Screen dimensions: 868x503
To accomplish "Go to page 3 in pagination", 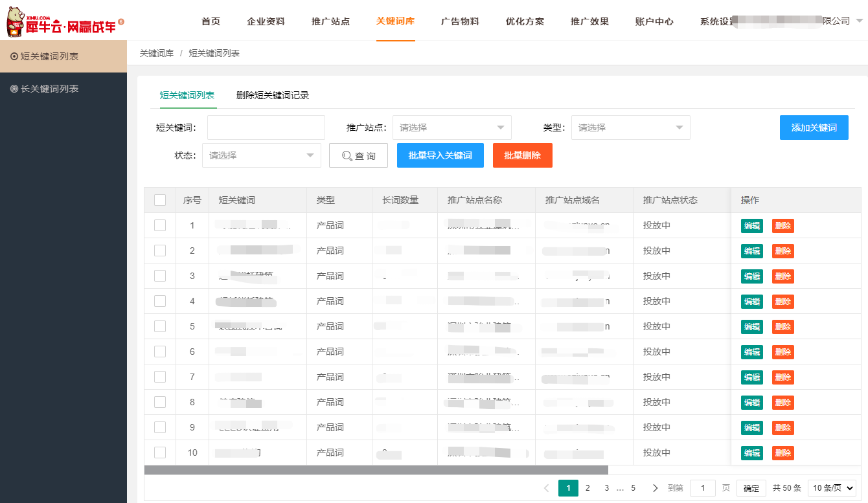I will point(607,488).
